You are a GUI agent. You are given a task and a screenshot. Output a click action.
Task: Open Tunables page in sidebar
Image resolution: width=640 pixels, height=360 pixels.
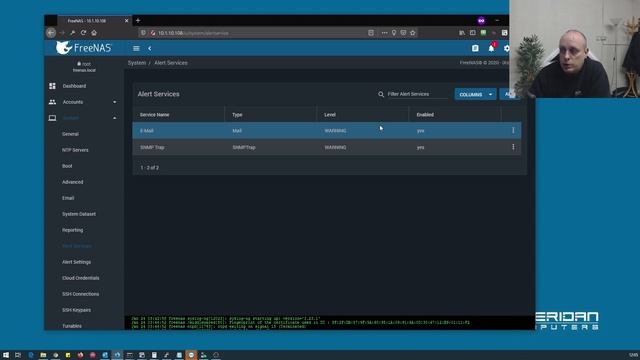point(72,326)
